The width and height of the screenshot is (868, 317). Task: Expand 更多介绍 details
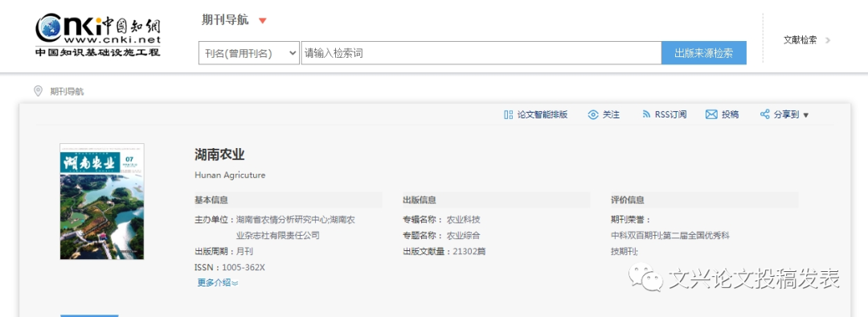pyautogui.click(x=218, y=282)
